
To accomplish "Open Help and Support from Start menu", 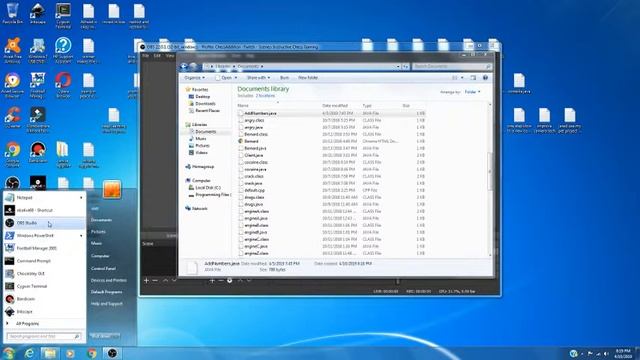I will (107, 304).
